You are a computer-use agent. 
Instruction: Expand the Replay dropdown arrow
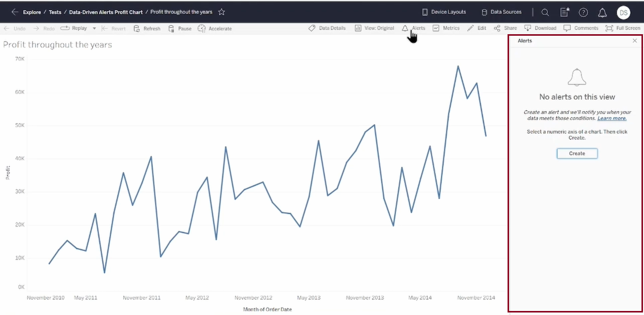click(94, 29)
